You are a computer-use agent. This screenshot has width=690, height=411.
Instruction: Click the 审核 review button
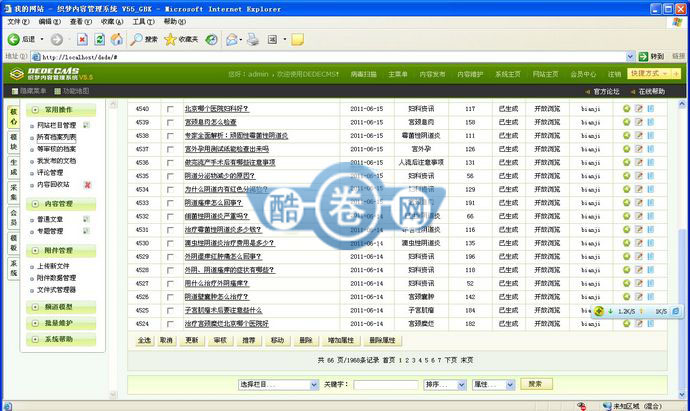point(220,340)
